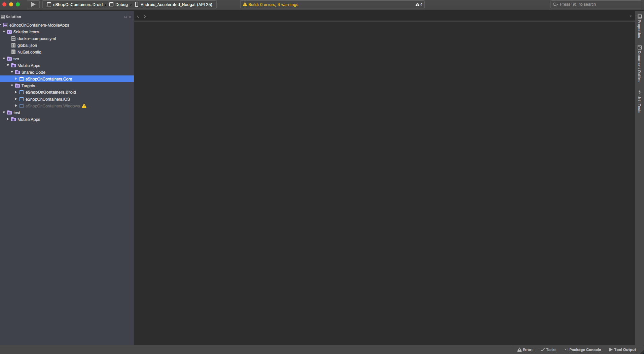Image resolution: width=644 pixels, height=354 pixels.
Task: Expand the eShopOnContainers.iOS project
Action: coord(16,99)
